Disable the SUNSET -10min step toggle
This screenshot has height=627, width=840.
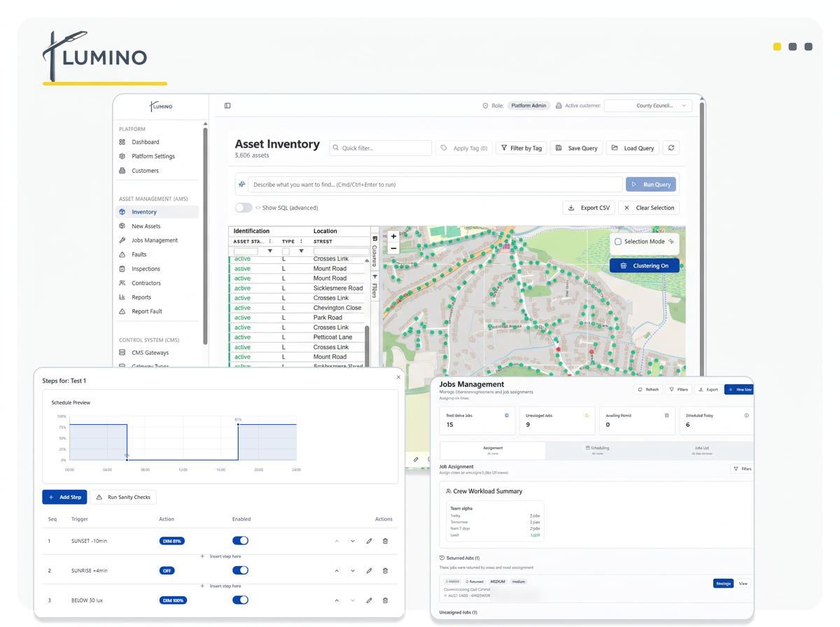tap(240, 541)
